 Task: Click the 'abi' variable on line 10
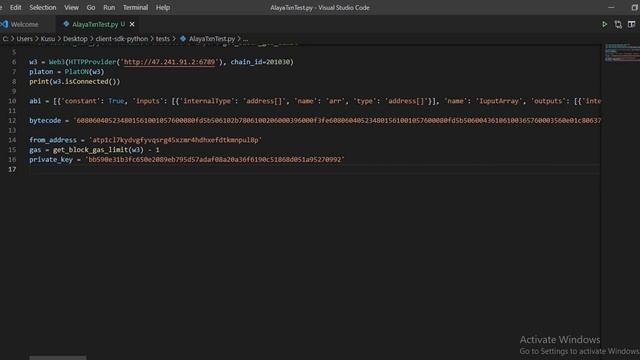point(35,101)
